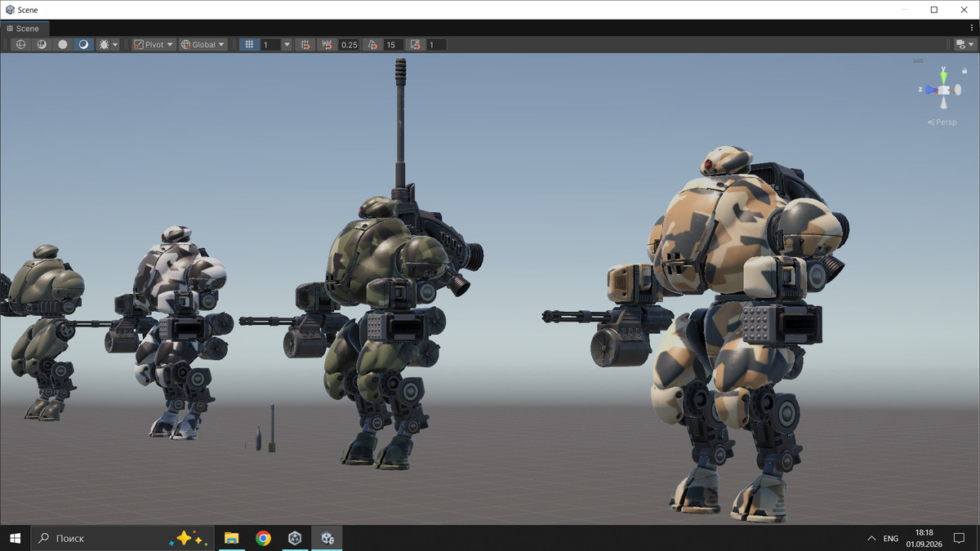Toggle grid snapping magnet icon

pos(305,45)
